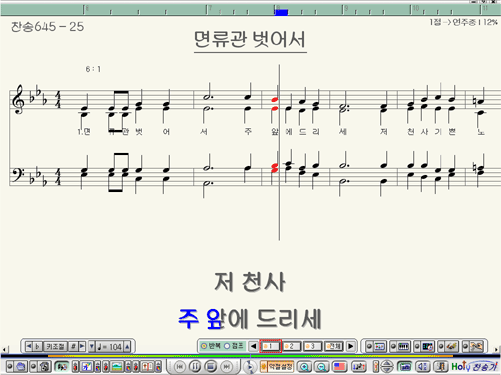The image size is (501, 375).
Task: Open the conductor hands icon
Action: (476, 346)
